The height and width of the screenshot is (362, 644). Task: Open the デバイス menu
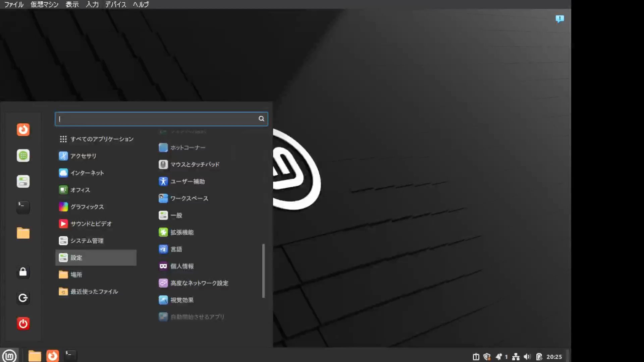click(115, 4)
